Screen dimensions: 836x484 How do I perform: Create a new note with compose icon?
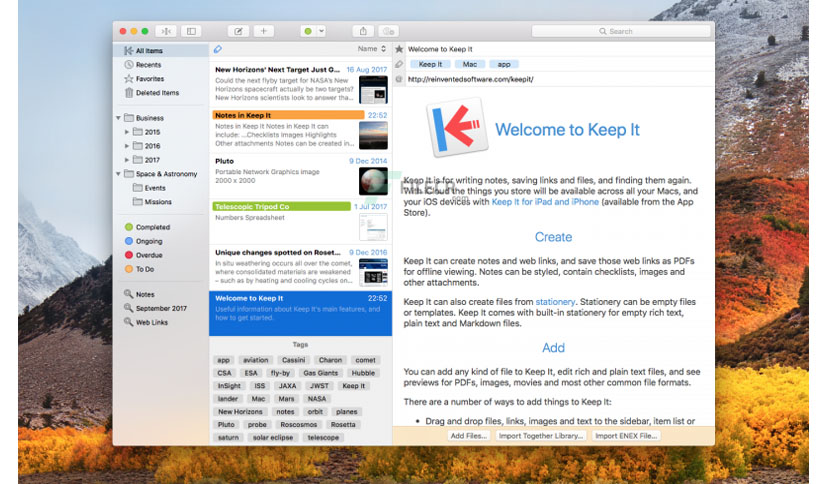click(x=238, y=31)
